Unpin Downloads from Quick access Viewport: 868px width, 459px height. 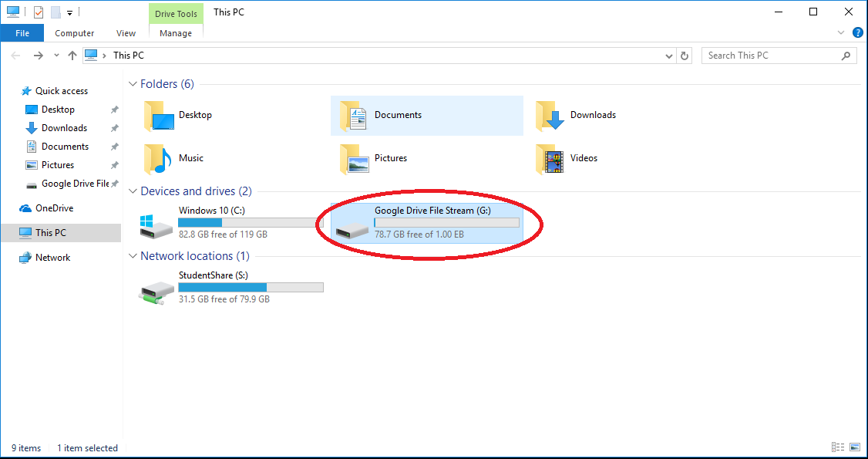tap(114, 127)
